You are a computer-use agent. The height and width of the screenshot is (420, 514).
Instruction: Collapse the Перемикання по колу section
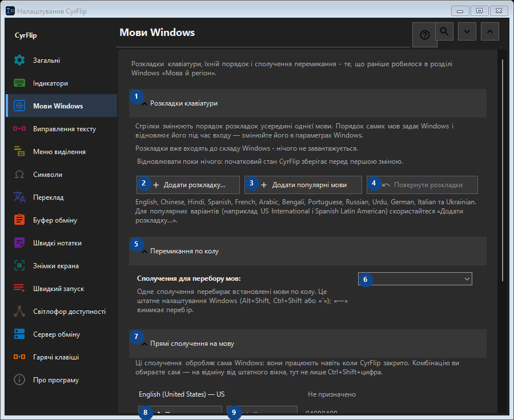[x=308, y=251]
